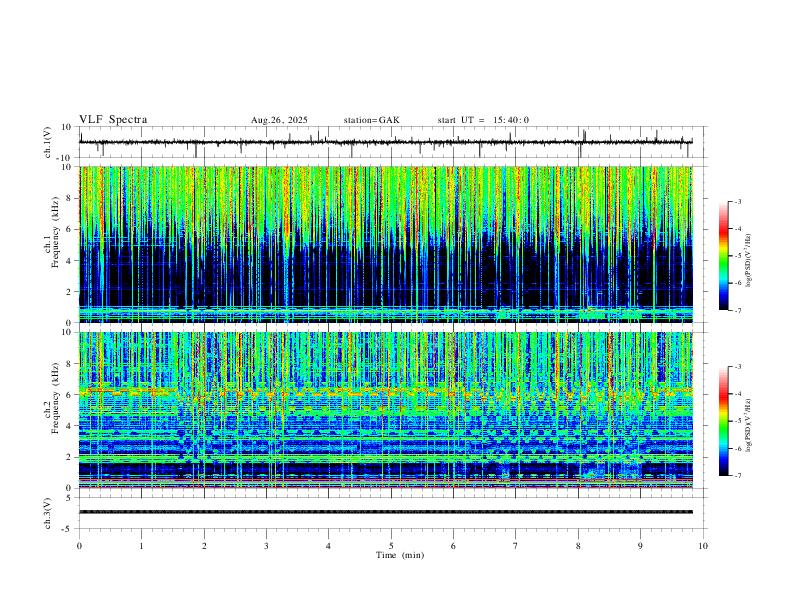Click the upper color bar 'log(PSD)' label
The width and height of the screenshot is (792, 612).
pyautogui.click(x=748, y=260)
